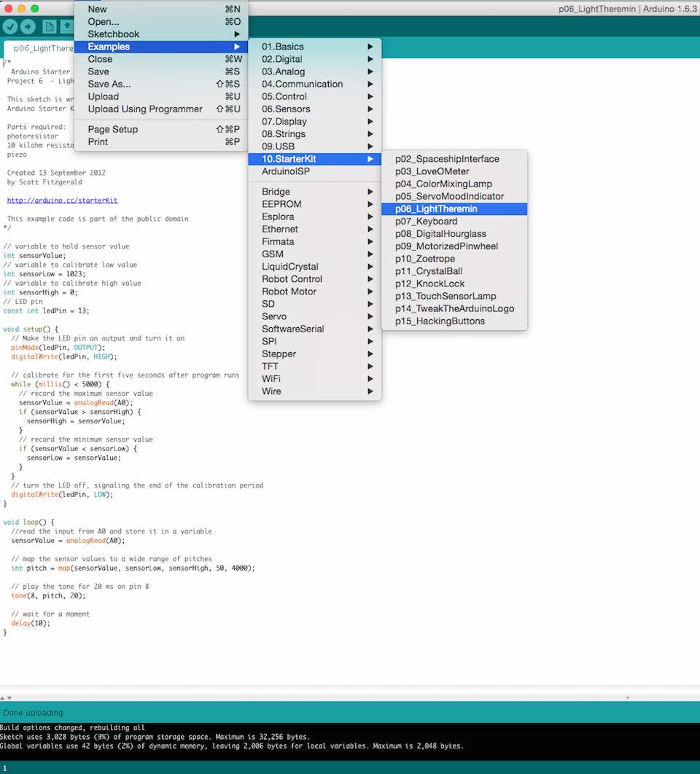This screenshot has height=774, width=700.
Task: Select New from File menu
Action: point(161,9)
